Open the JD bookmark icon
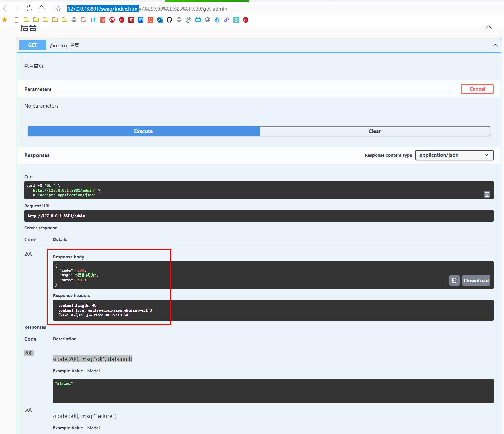 coord(131,20)
